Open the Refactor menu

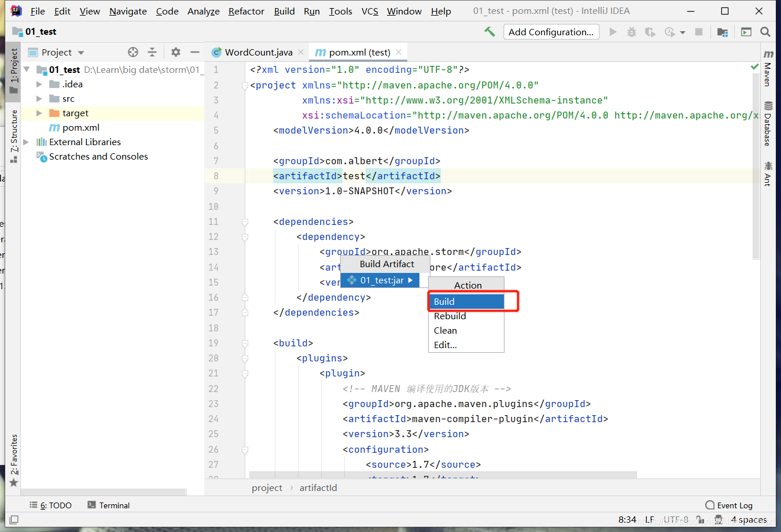[246, 11]
